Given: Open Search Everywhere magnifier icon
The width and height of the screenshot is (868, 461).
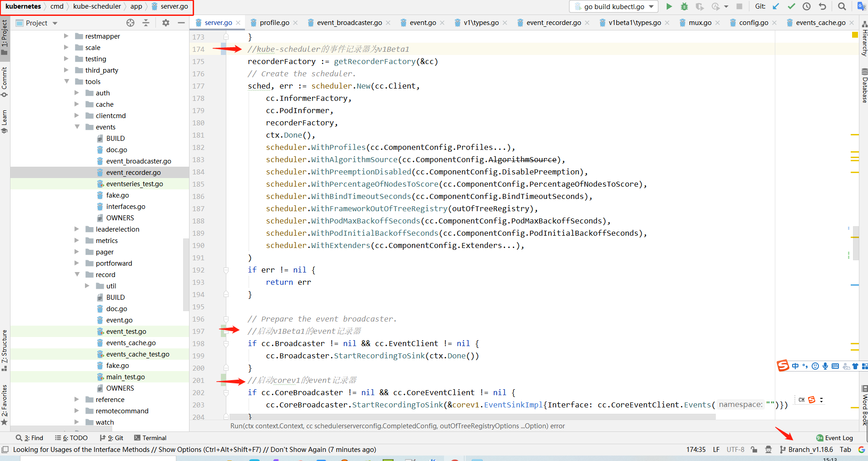Looking at the screenshot, I should (842, 6).
